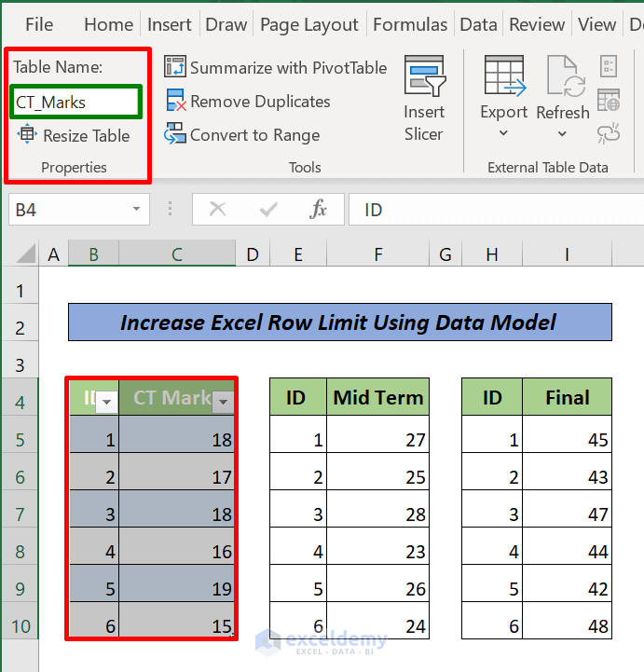Click the formula bar showing ID
Screen dimensions: 644x672
496,210
